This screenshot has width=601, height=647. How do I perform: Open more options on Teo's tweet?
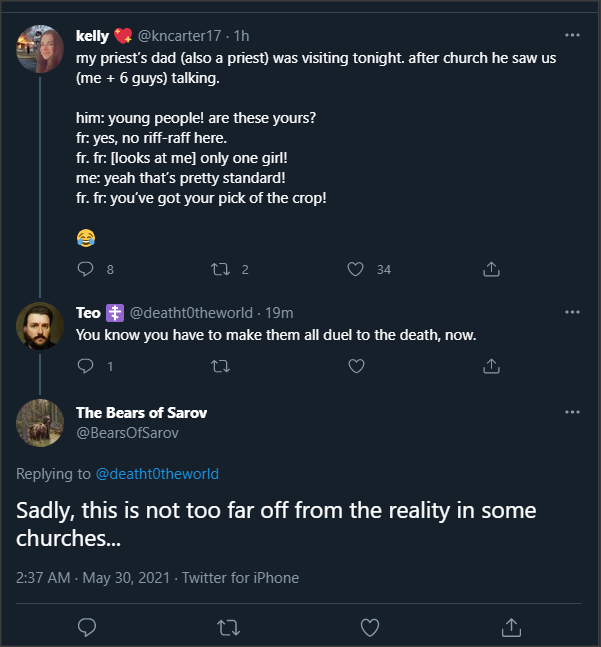coord(572,312)
